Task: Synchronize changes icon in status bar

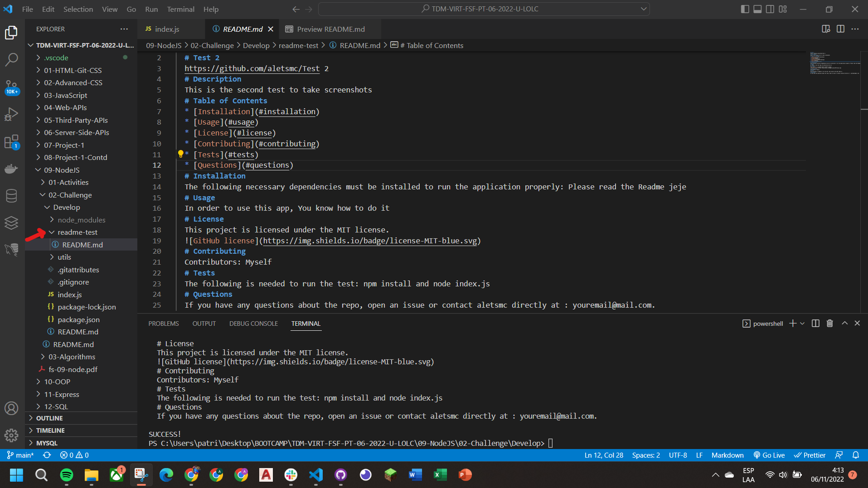Action: pos(47,455)
